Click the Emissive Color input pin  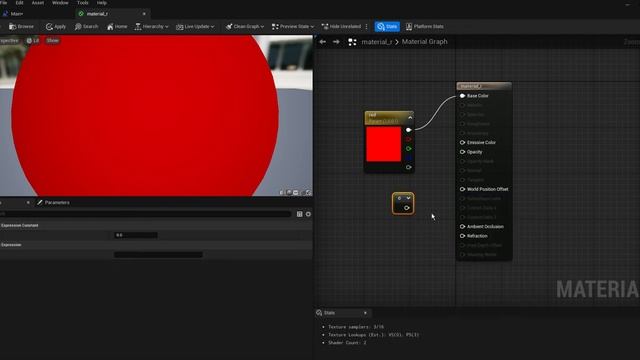coord(462,142)
